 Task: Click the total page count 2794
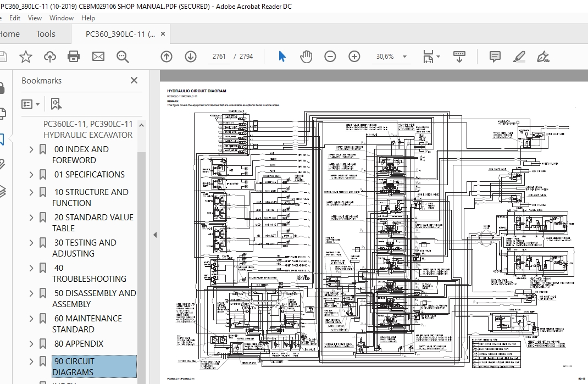pyautogui.click(x=246, y=57)
